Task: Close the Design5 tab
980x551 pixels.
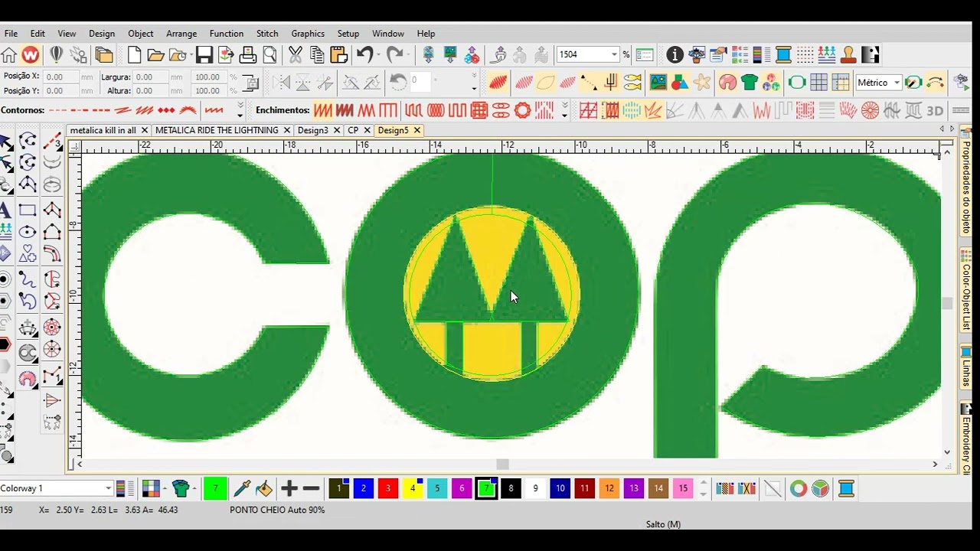Action: [x=417, y=131]
